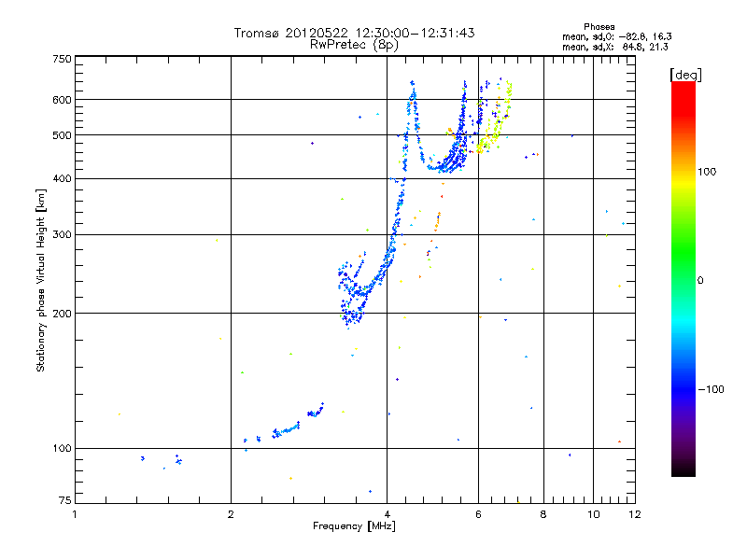Click the '300' y-axis tick label
The image size is (747, 560).
[x=63, y=234]
